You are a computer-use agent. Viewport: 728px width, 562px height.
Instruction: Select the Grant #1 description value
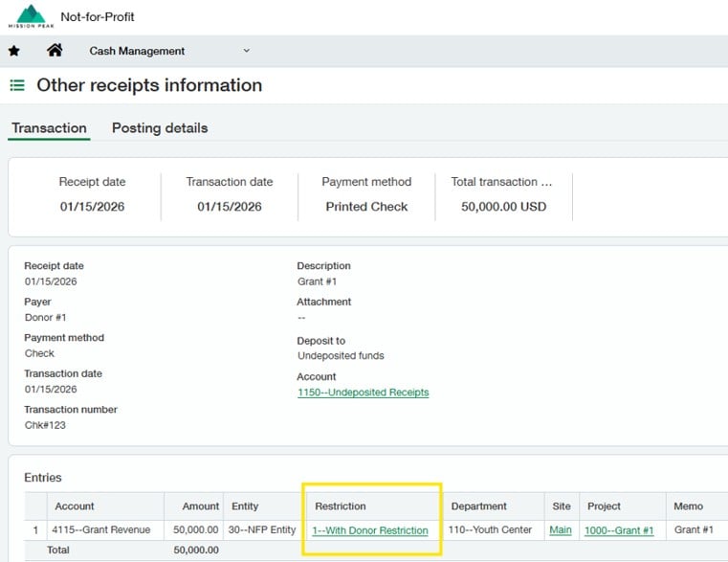[x=317, y=281]
